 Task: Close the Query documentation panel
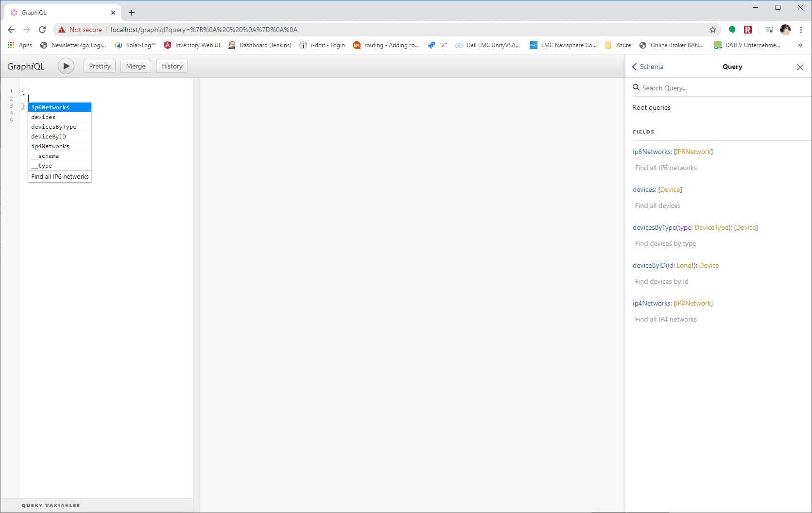[799, 67]
